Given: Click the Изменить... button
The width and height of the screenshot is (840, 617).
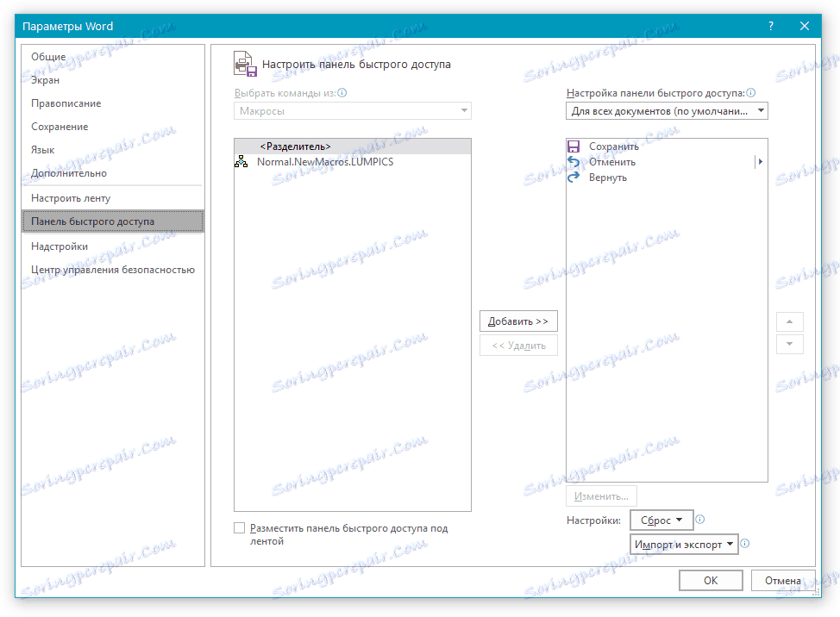Looking at the screenshot, I should [601, 496].
